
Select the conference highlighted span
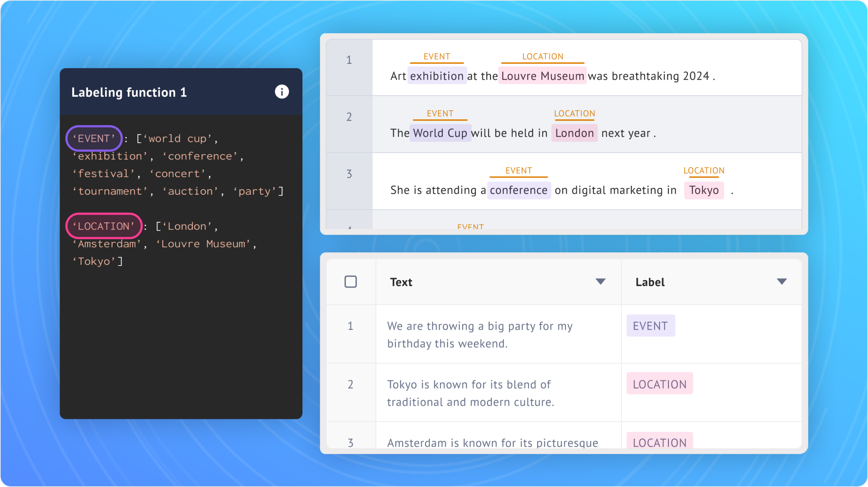tap(518, 190)
